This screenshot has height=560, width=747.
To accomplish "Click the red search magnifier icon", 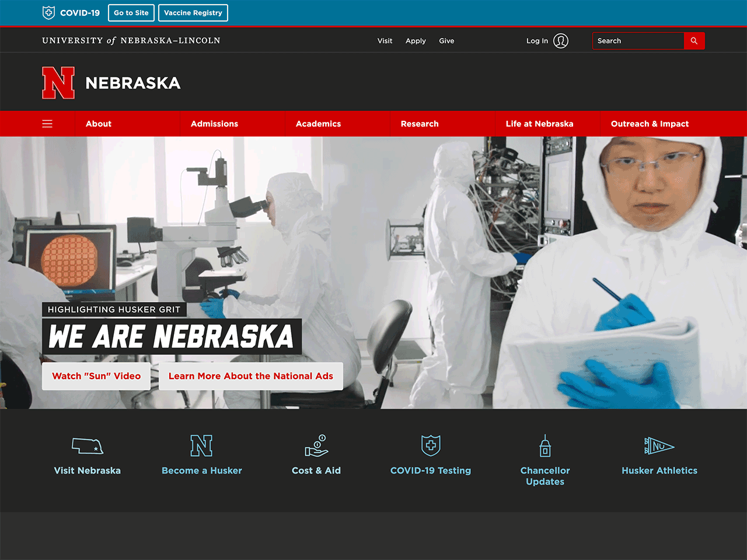I will click(x=694, y=41).
